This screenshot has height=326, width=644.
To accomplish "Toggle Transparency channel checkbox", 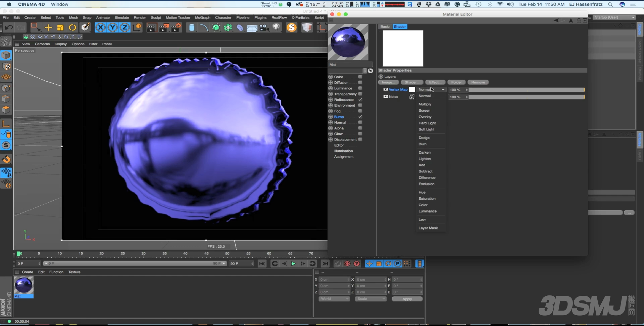I will [360, 94].
